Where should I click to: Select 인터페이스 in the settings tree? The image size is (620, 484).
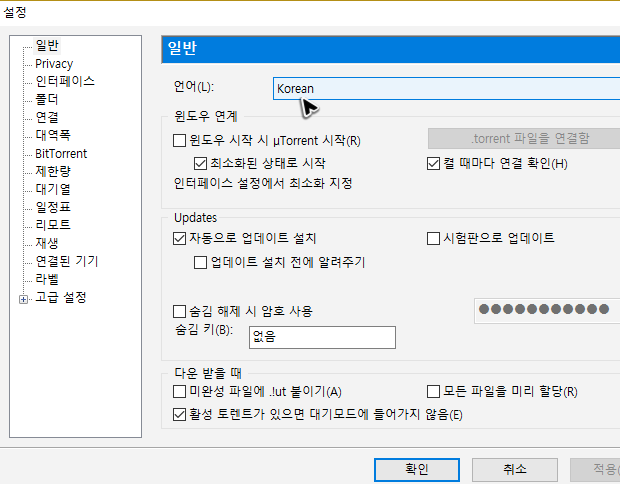[65, 81]
